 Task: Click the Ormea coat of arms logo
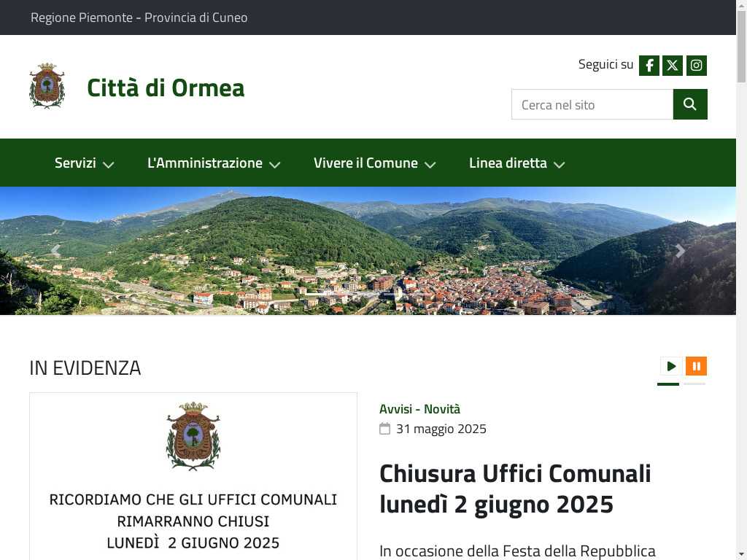coord(47,86)
